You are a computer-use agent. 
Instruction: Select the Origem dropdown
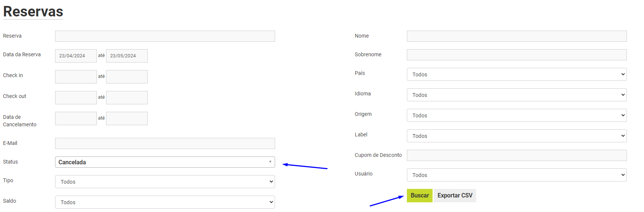[x=517, y=115]
